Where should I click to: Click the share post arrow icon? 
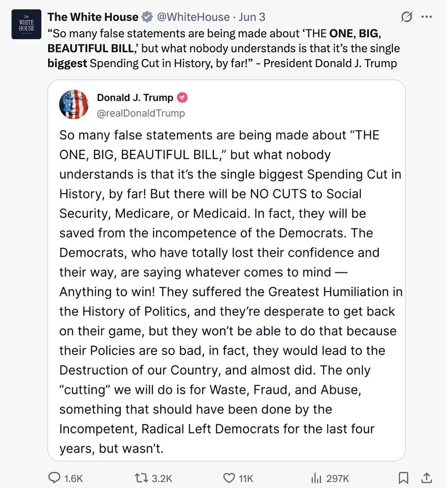[427, 478]
